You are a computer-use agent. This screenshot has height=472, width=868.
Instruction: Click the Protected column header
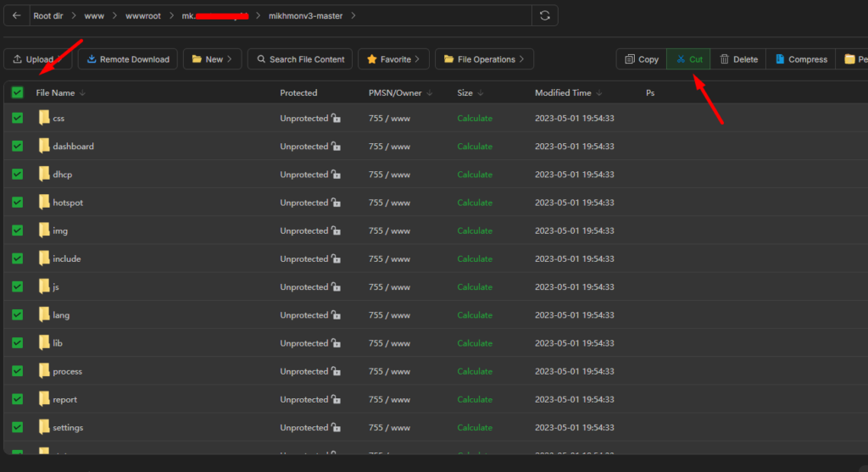coord(298,93)
